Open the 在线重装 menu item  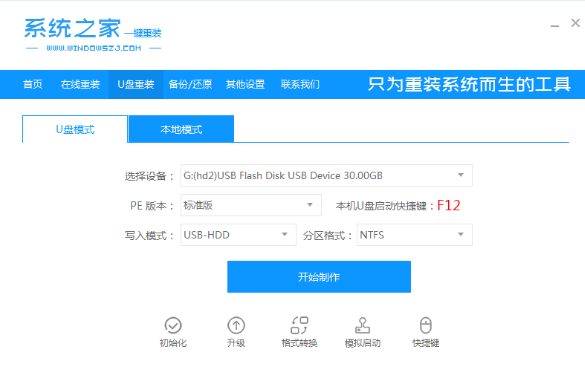pyautogui.click(x=80, y=84)
